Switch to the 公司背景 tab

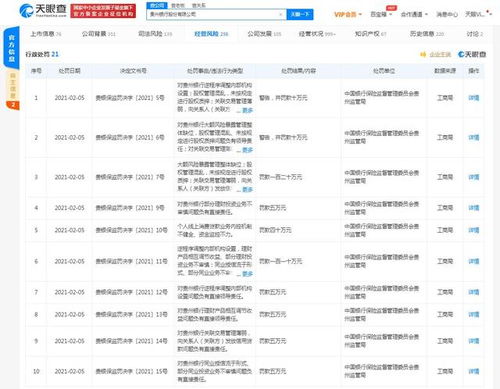98,34
